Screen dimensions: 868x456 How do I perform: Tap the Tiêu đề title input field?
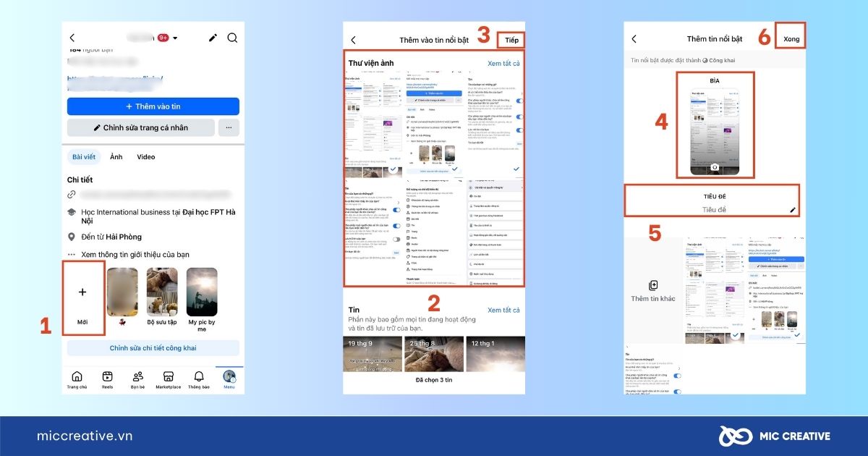coord(715,210)
